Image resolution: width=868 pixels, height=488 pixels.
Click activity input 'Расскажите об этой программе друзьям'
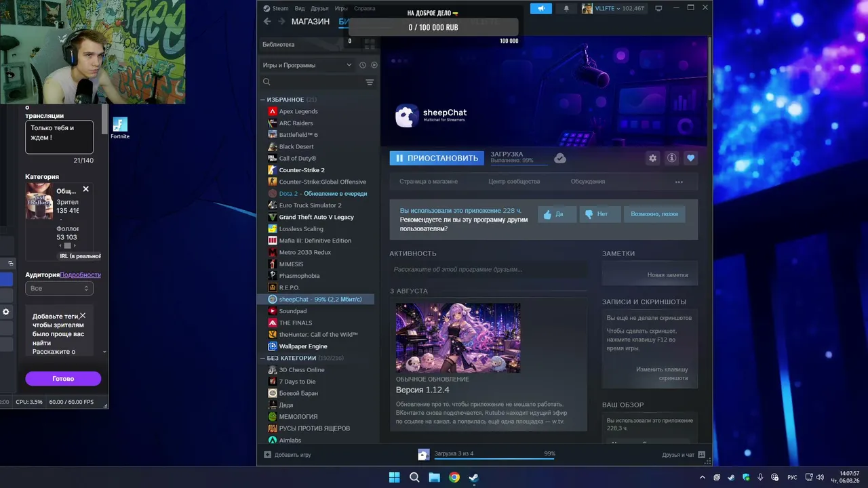[488, 270]
